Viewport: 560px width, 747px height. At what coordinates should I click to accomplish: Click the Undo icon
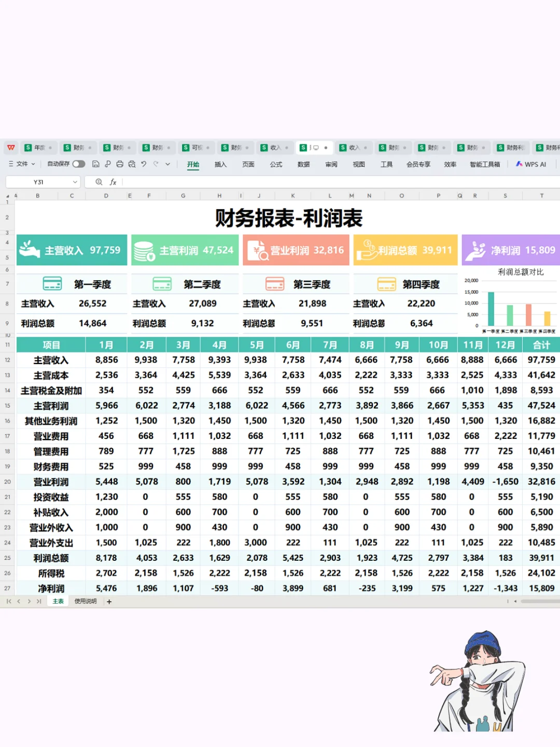pyautogui.click(x=144, y=163)
